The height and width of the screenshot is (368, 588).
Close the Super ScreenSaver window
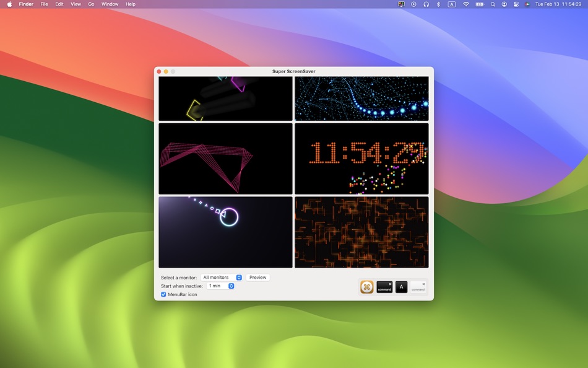tap(159, 71)
